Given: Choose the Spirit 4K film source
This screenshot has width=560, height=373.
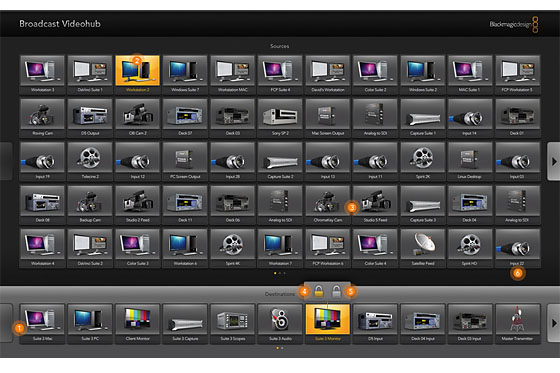Looking at the screenshot, I should point(232,248).
